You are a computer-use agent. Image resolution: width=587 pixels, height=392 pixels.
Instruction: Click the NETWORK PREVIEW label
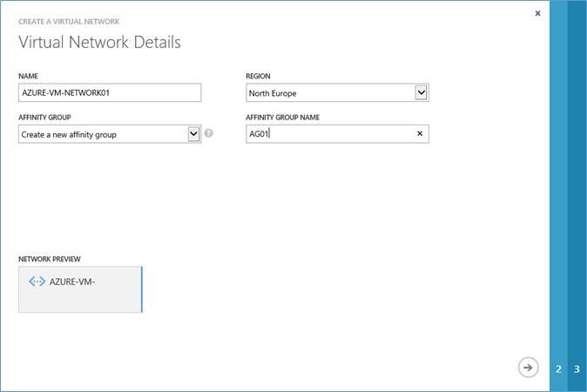(50, 259)
